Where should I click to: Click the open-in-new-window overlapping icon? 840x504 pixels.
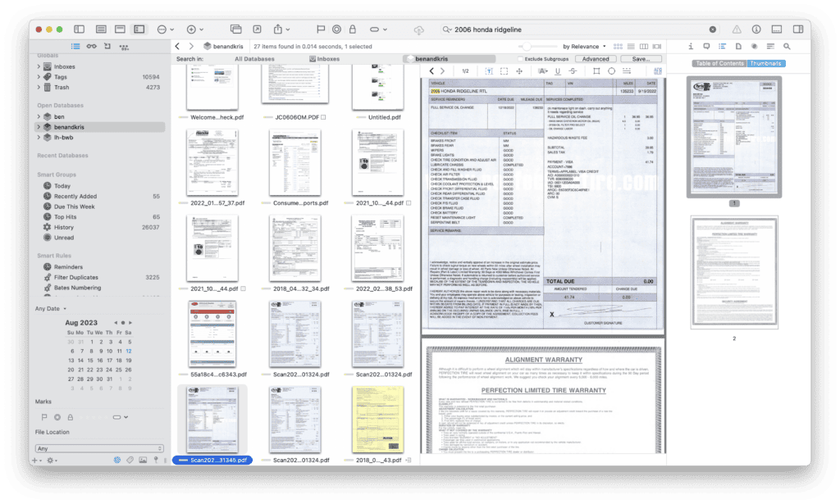click(235, 30)
